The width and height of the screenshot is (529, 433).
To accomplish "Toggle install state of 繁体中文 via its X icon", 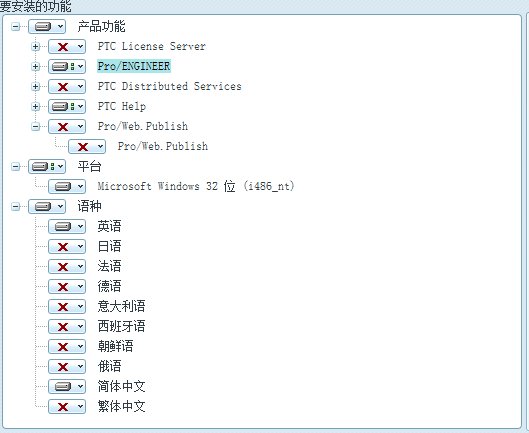I will pyautogui.click(x=63, y=407).
